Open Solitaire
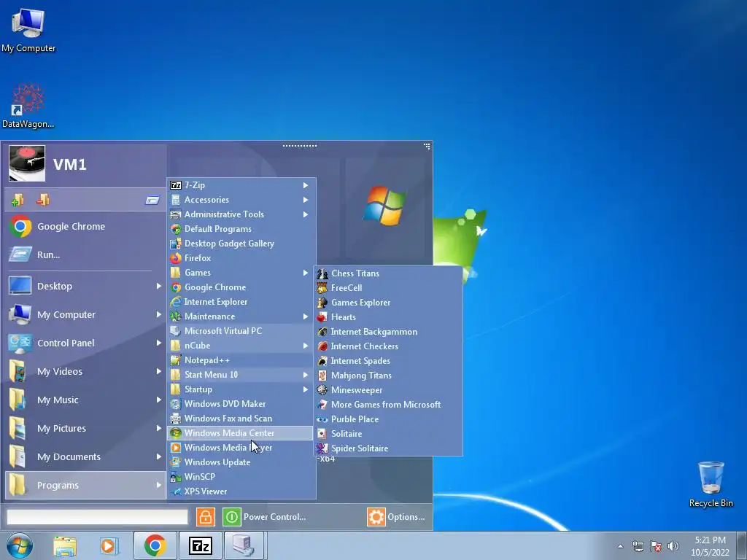This screenshot has height=560, width=747. click(x=388, y=434)
